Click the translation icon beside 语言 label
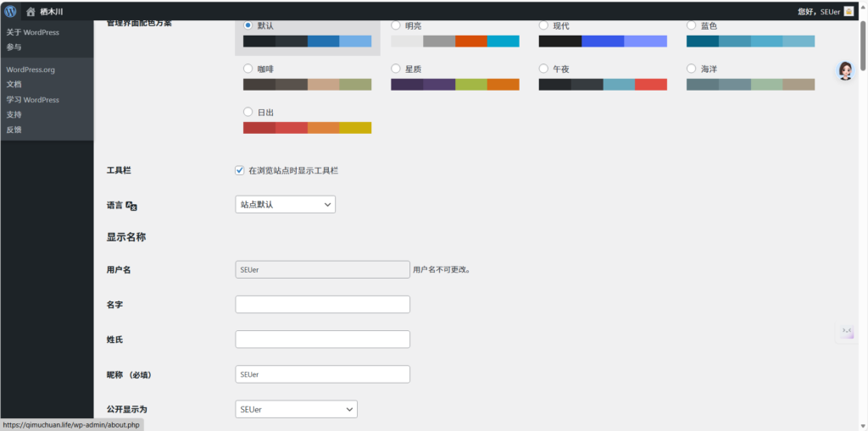Image resolution: width=868 pixels, height=431 pixels. tap(131, 205)
